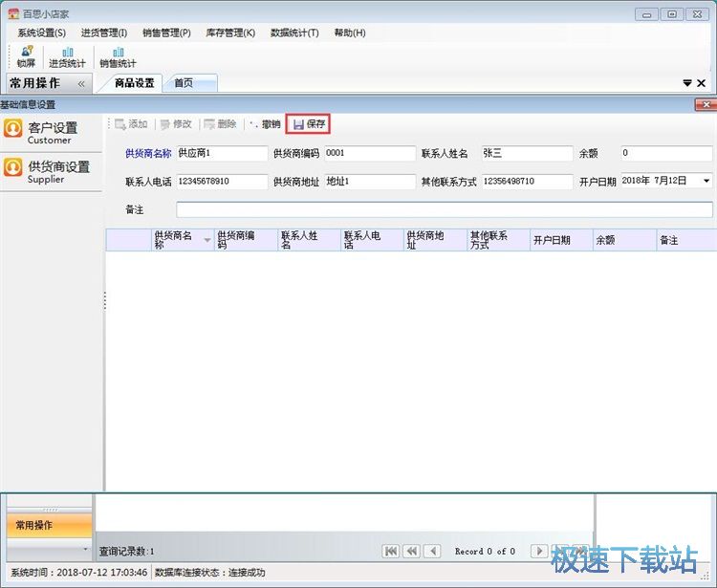Select 客户设置 Customer in sidebar

(51, 132)
